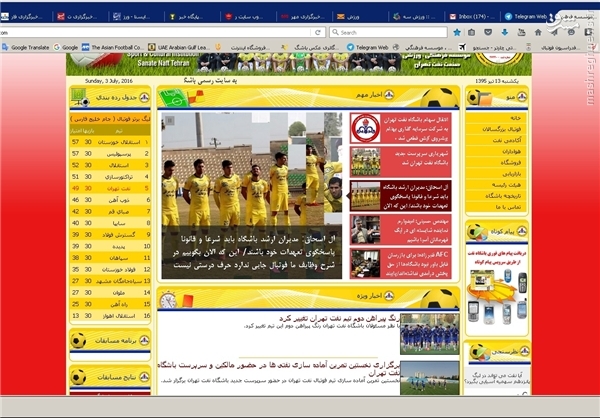The width and height of the screenshot is (600, 418).
Task: Click the club logo beside جدول رده بندی header
Action: (x=144, y=98)
